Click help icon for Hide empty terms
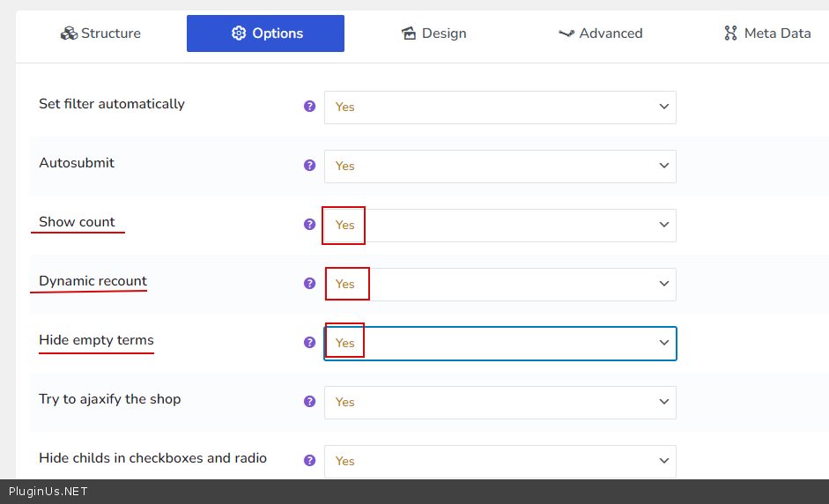Image resolution: width=829 pixels, height=504 pixels. coord(309,342)
